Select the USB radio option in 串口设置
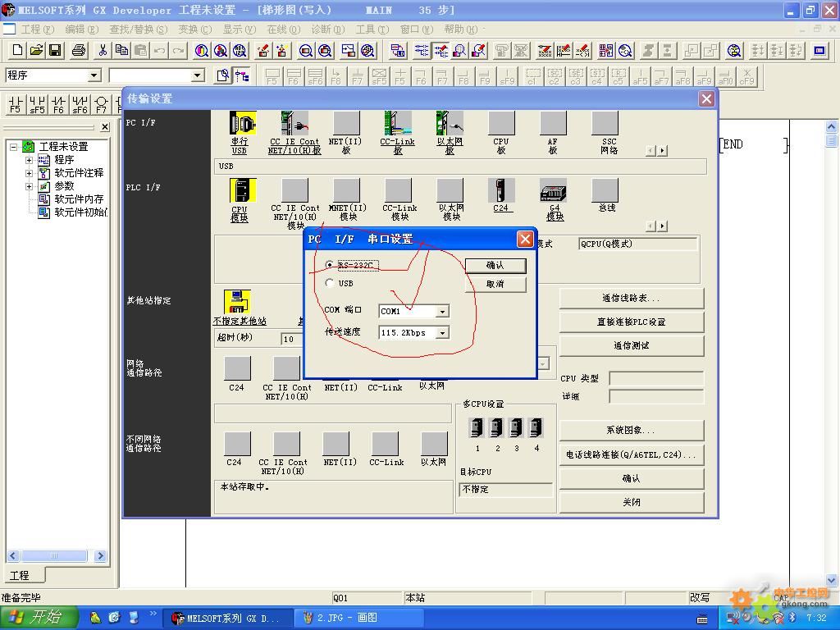Image resolution: width=840 pixels, height=630 pixels. point(330,283)
